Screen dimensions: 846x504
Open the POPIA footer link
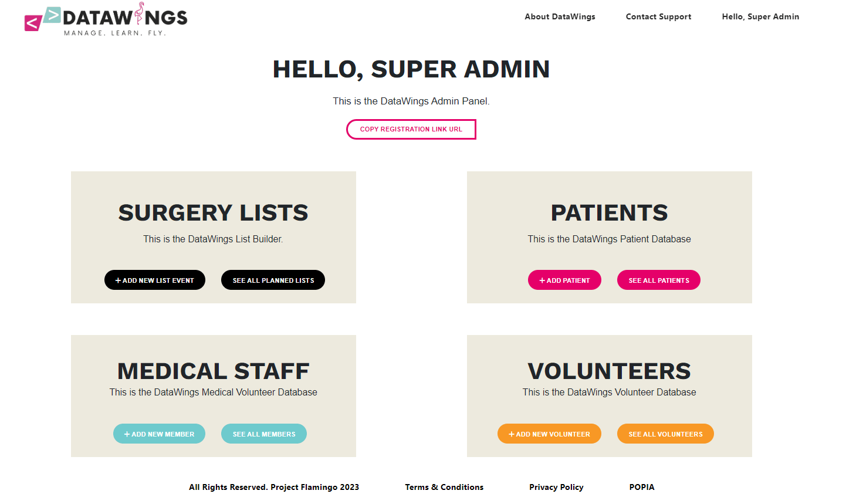tap(642, 487)
